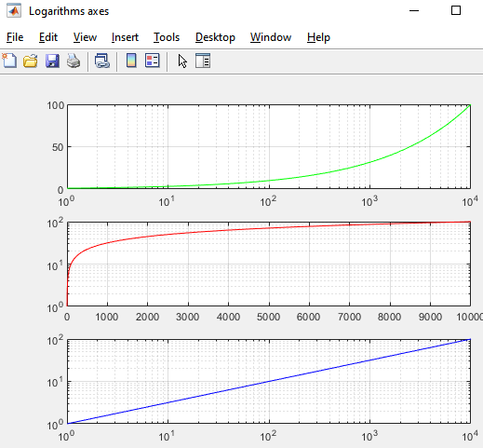Image resolution: width=483 pixels, height=448 pixels.
Task: Open the File menu
Action: tap(15, 37)
